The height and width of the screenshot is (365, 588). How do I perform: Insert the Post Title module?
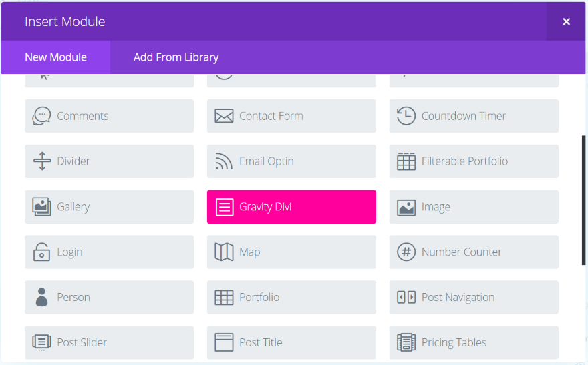click(x=291, y=342)
